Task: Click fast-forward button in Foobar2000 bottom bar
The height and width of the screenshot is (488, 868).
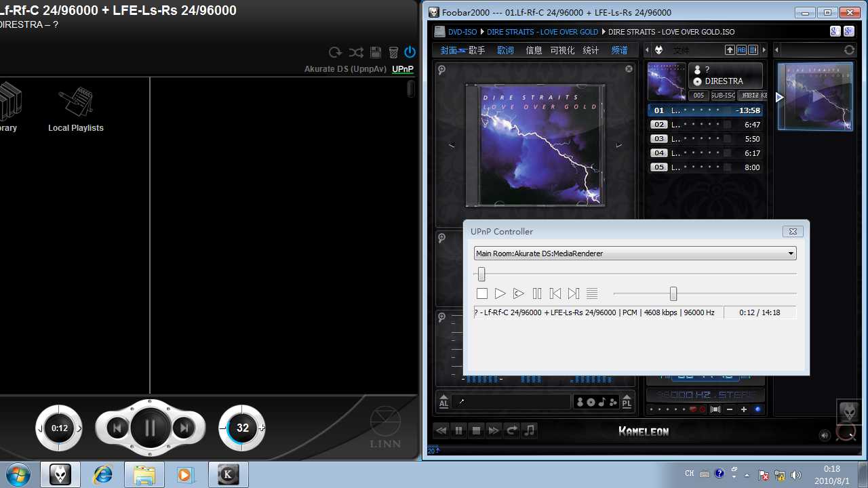Action: coord(494,430)
